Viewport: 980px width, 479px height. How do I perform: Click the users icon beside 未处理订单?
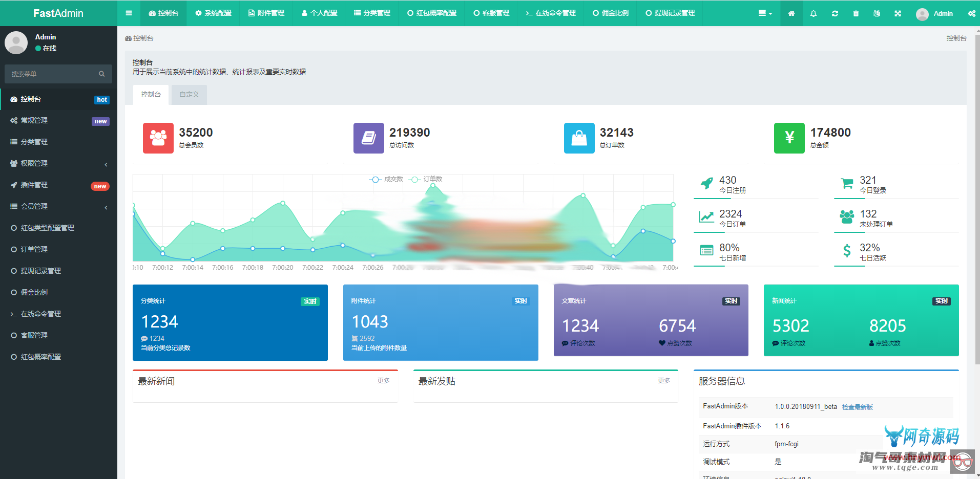[847, 217]
